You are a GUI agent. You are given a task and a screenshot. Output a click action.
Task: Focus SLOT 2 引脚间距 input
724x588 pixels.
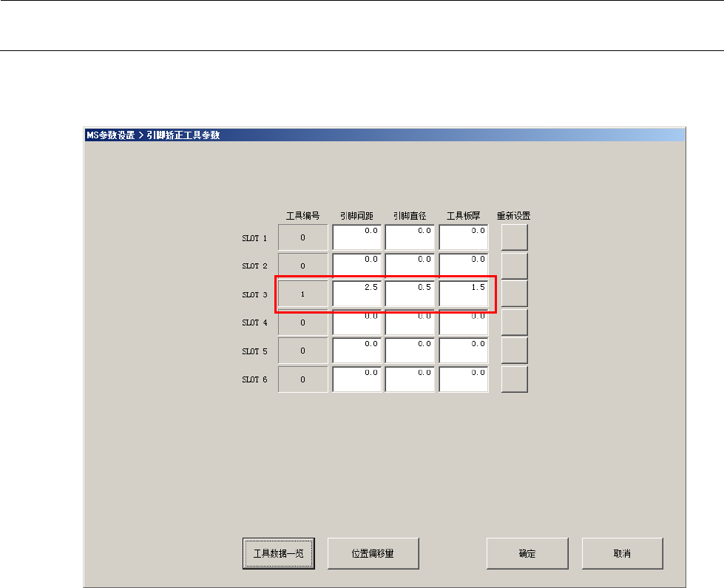357,266
